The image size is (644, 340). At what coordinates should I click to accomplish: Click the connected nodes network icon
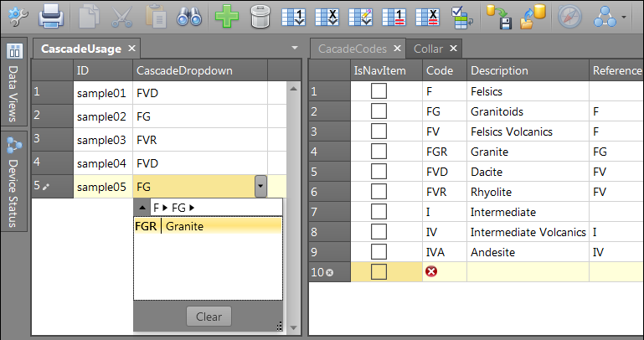coord(605,18)
